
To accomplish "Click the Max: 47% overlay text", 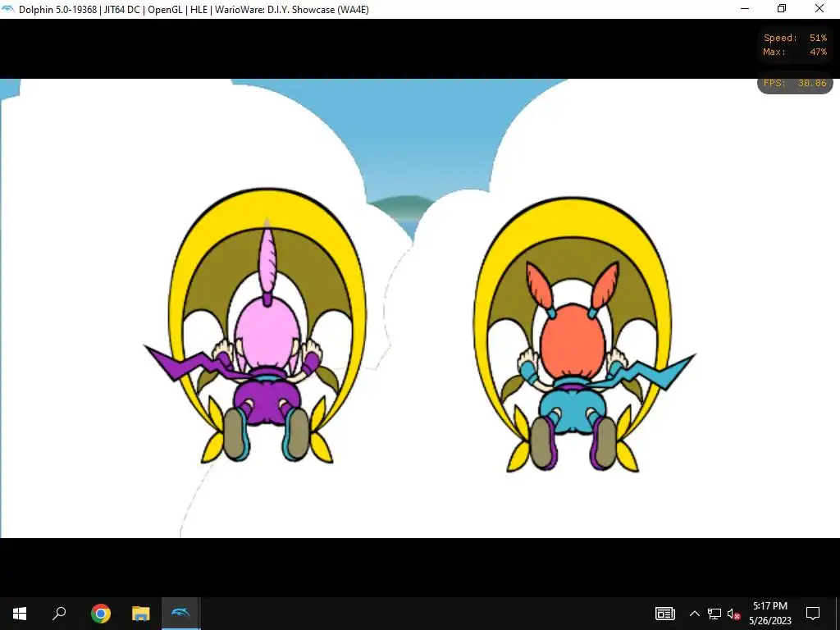I will (x=795, y=52).
